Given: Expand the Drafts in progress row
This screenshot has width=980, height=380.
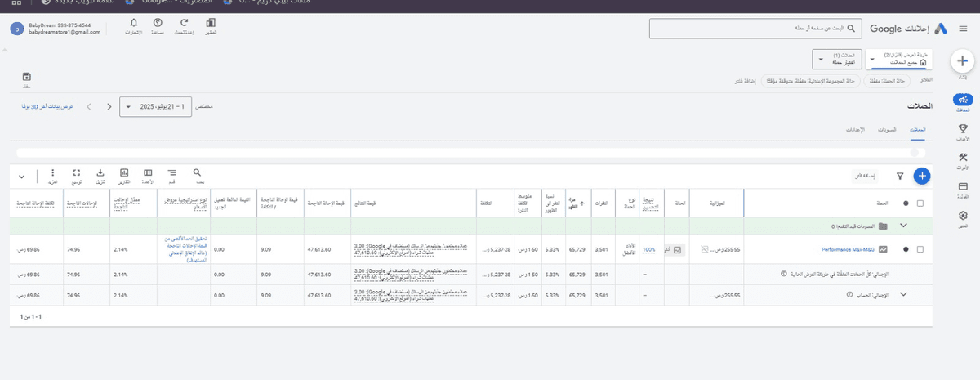Looking at the screenshot, I should (x=903, y=226).
